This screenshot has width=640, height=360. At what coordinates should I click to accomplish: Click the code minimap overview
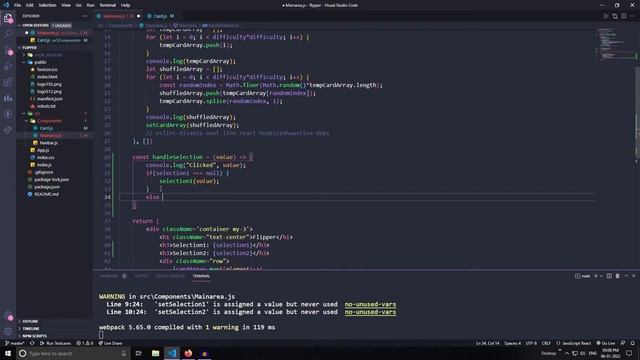coord(615,45)
